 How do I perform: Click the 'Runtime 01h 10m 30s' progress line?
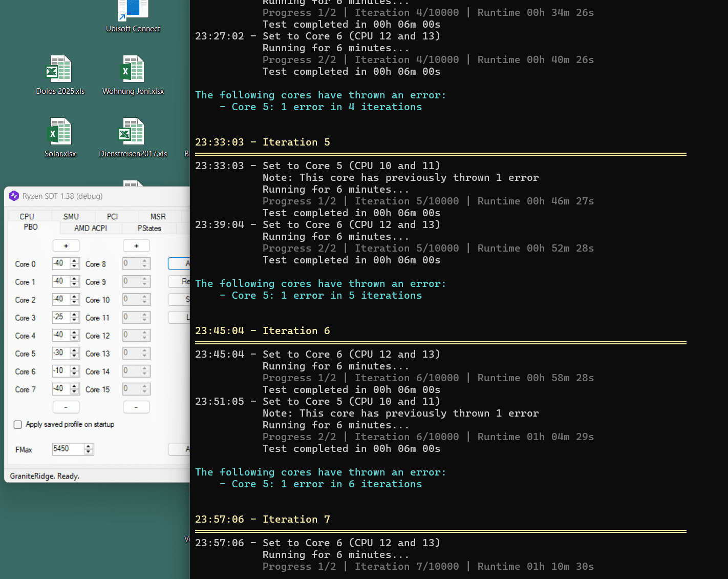428,566
